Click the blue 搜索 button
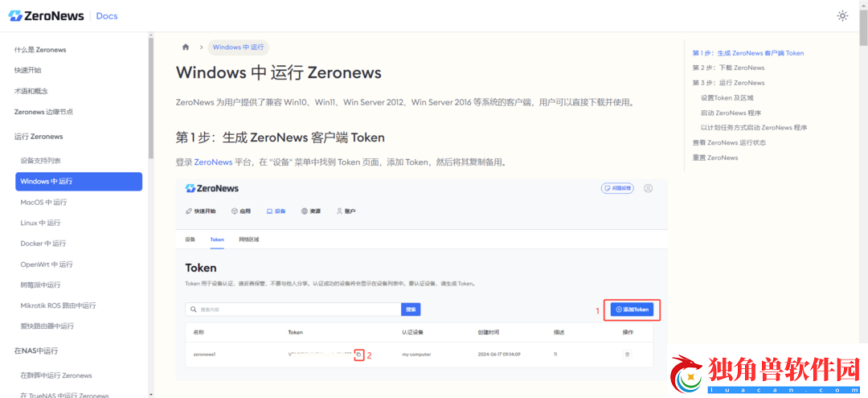 pyautogui.click(x=411, y=310)
